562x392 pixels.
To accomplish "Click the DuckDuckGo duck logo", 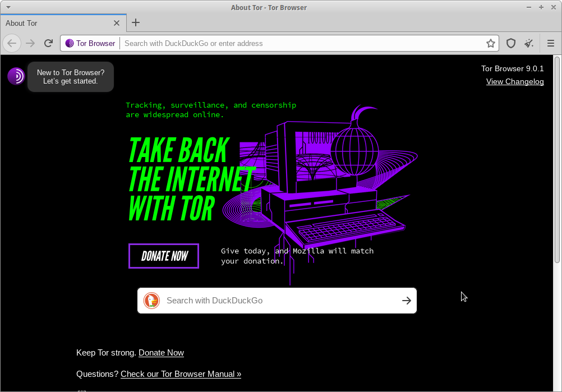I will 151,301.
